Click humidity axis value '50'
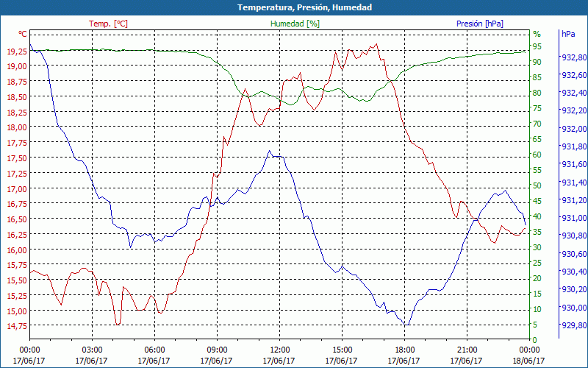Image resolution: width=588 pixels, height=368 pixels. click(x=537, y=185)
